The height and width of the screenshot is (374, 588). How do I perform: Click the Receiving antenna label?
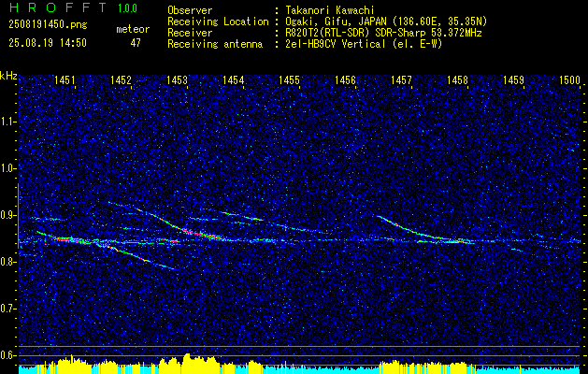pos(215,44)
